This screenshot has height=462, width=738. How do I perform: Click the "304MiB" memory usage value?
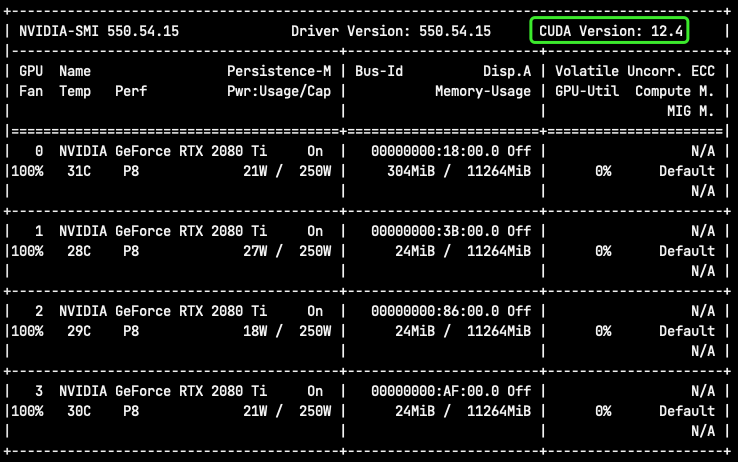[x=411, y=171]
